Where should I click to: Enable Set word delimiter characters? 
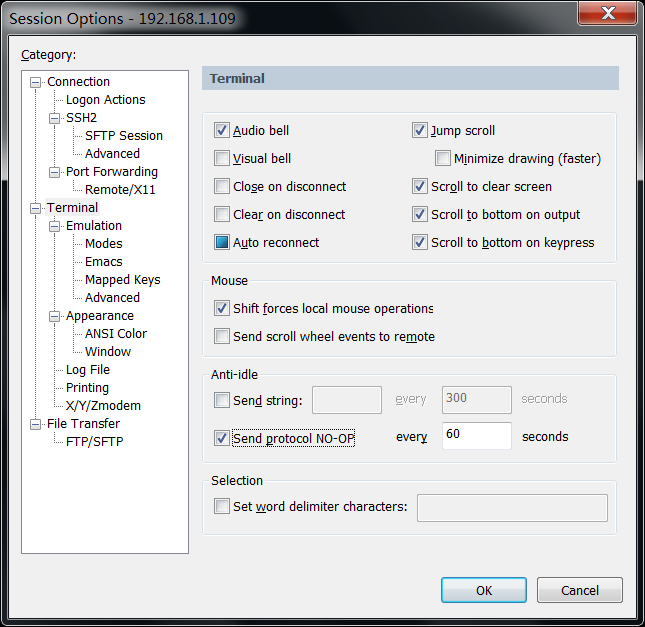(222, 506)
